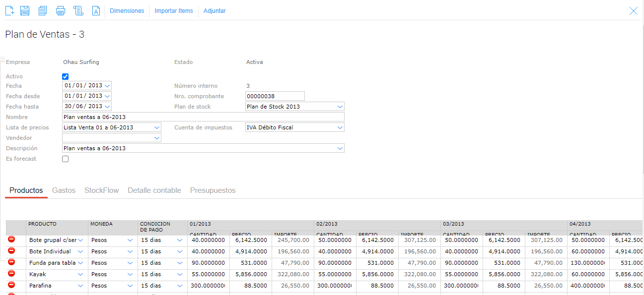The image size is (644, 295).
Task: Switch to the Gastos tab
Action: tap(64, 190)
